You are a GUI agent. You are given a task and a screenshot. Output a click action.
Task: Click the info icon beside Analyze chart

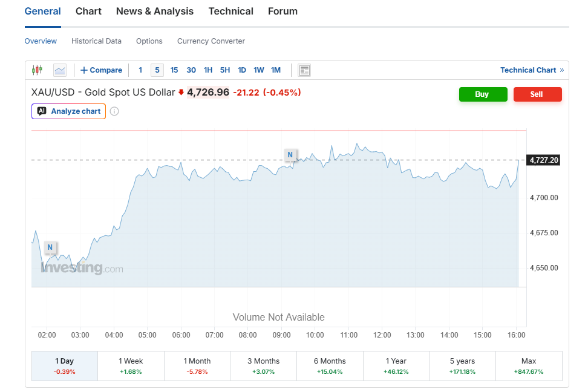point(114,111)
